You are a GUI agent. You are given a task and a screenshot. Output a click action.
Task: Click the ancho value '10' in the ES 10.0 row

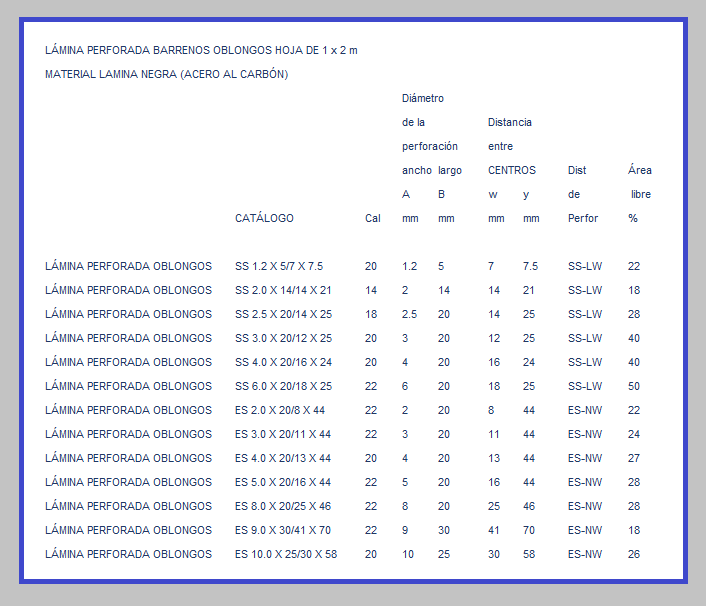tap(408, 554)
